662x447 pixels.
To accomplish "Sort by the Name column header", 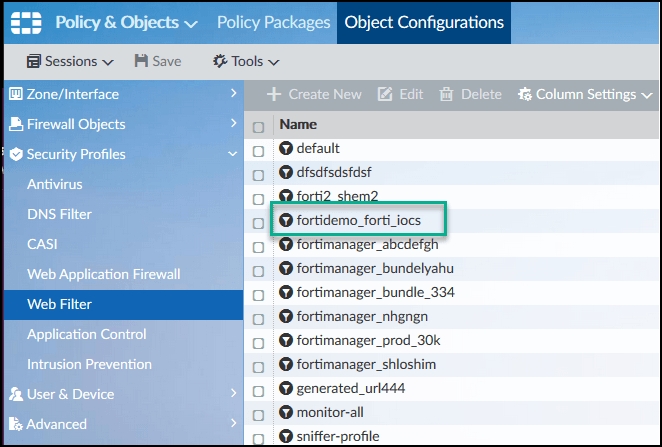I will tap(298, 125).
